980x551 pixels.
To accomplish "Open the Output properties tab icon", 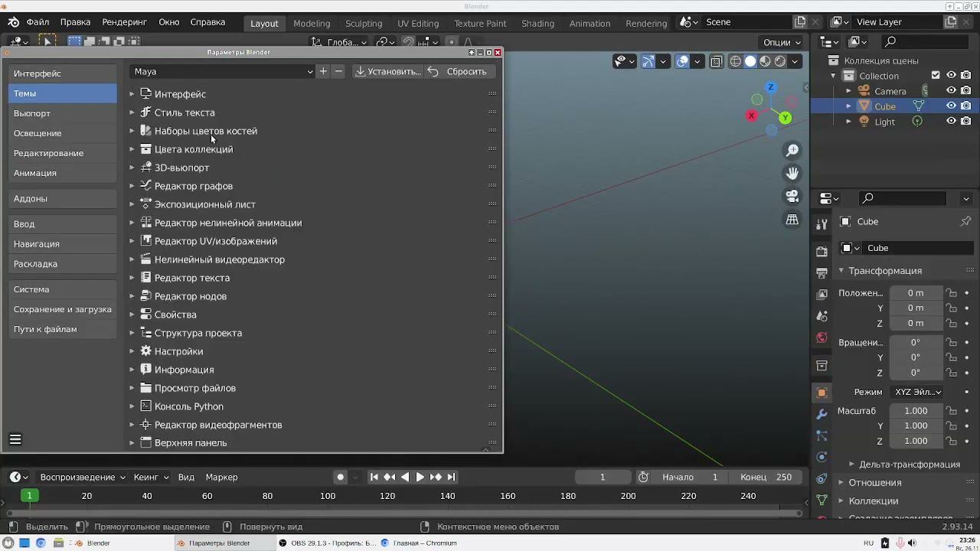I will pyautogui.click(x=822, y=272).
